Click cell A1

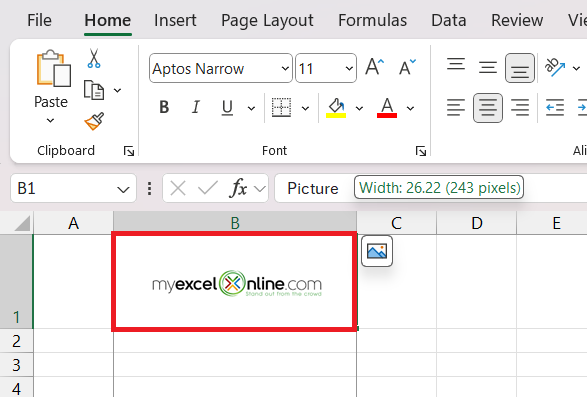coord(73,282)
